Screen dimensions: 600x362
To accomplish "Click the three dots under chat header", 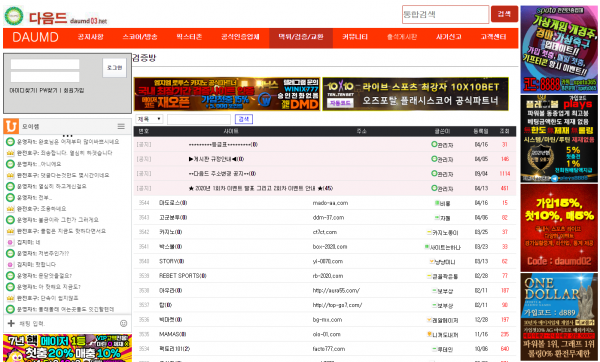I will point(67,135).
